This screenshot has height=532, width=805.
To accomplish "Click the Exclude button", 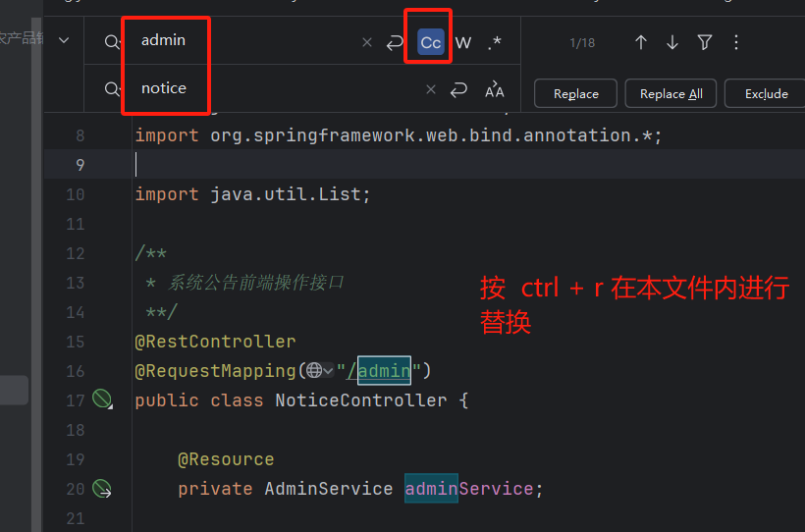I will [766, 93].
